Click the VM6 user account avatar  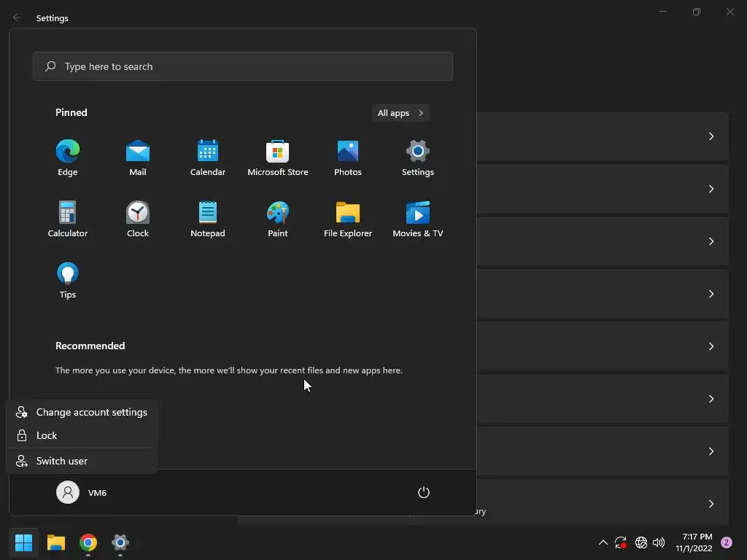(x=68, y=492)
